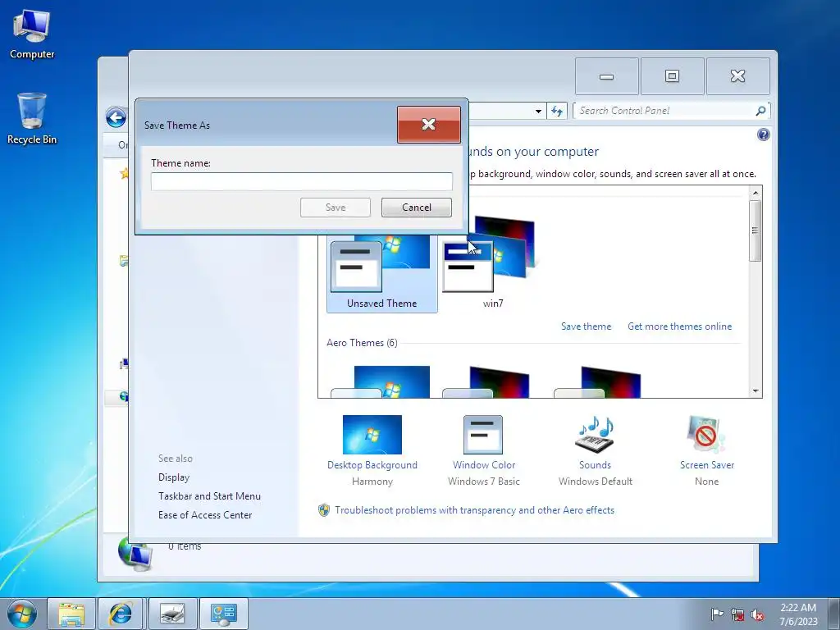Open Display under See also
Screen dimensions: 840x630
point(174,477)
